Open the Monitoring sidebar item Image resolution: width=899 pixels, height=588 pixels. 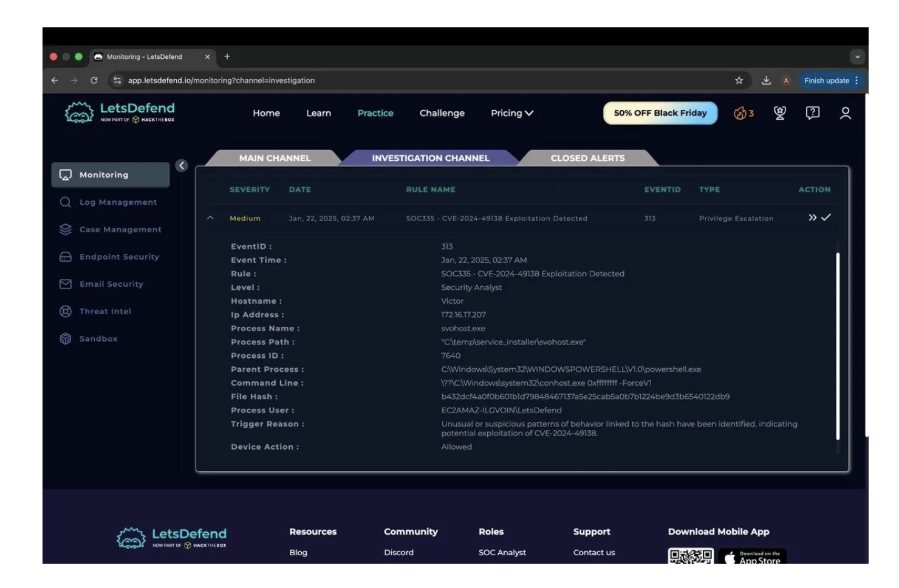(111, 175)
